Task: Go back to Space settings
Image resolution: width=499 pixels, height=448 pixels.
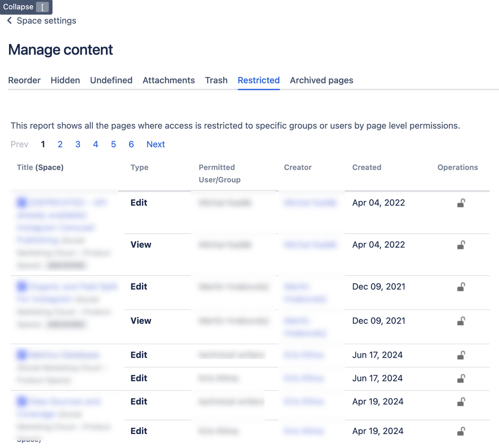Action: pyautogui.click(x=46, y=20)
